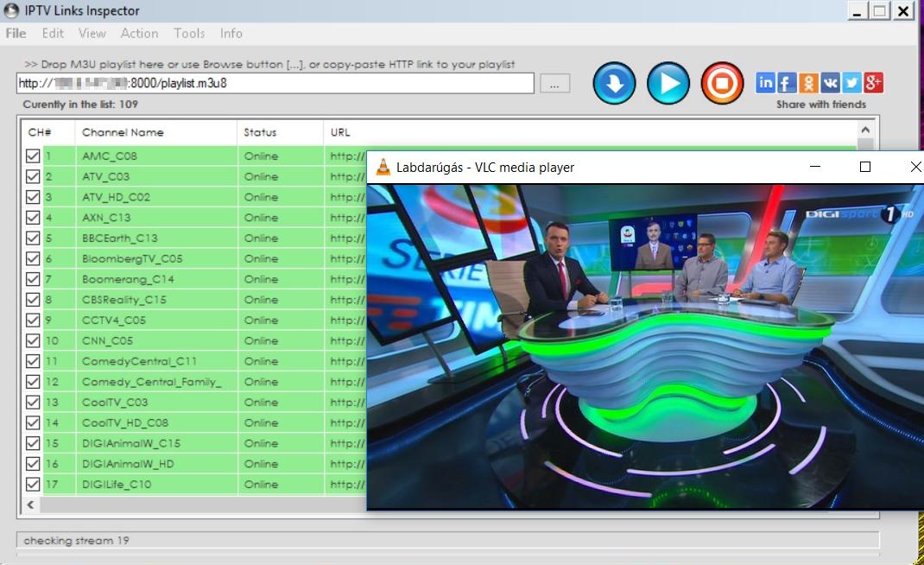The image size is (924, 565).
Task: Open the File menu
Action: (16, 34)
